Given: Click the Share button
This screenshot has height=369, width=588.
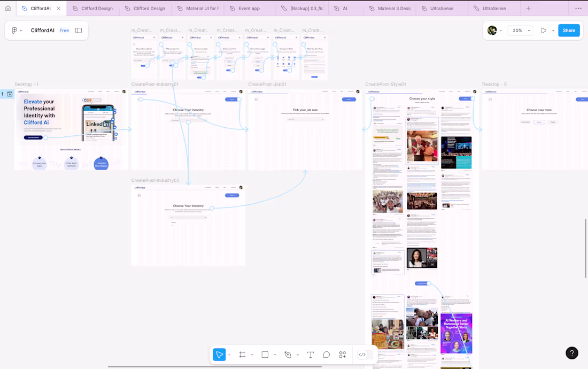Looking at the screenshot, I should click(569, 30).
